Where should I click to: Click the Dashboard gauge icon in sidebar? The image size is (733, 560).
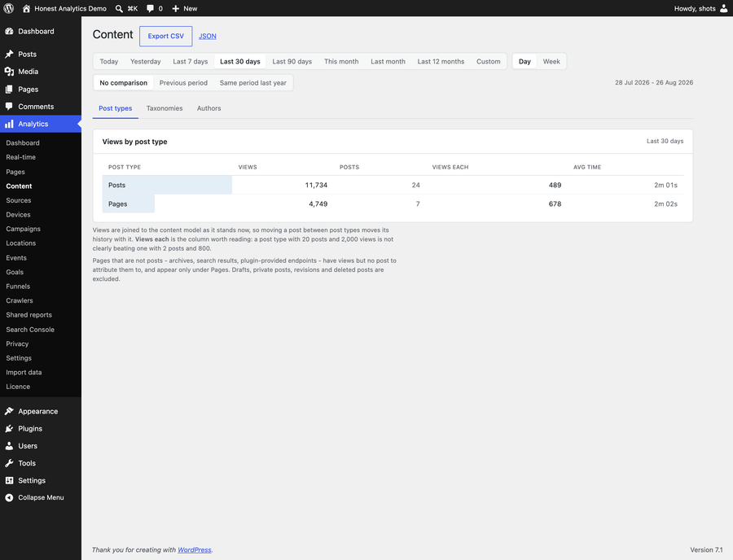click(9, 31)
